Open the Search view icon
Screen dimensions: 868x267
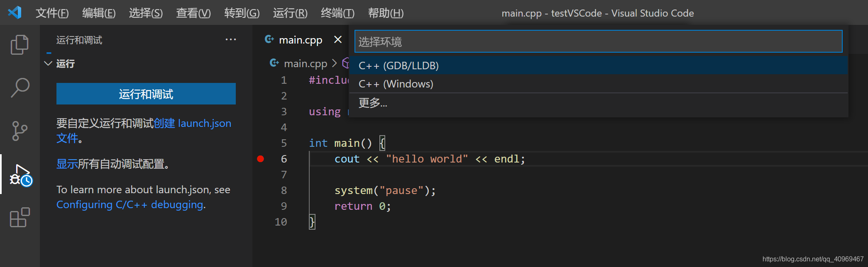(20, 88)
